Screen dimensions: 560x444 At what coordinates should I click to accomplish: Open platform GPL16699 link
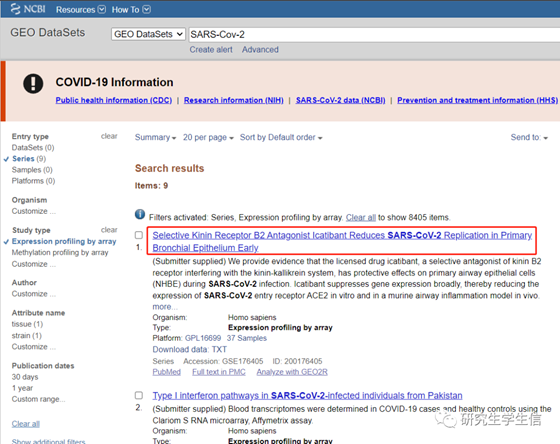pos(203,338)
